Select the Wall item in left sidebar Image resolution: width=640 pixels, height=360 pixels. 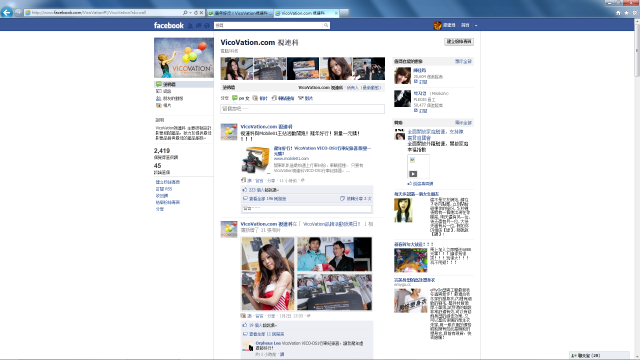(184, 84)
